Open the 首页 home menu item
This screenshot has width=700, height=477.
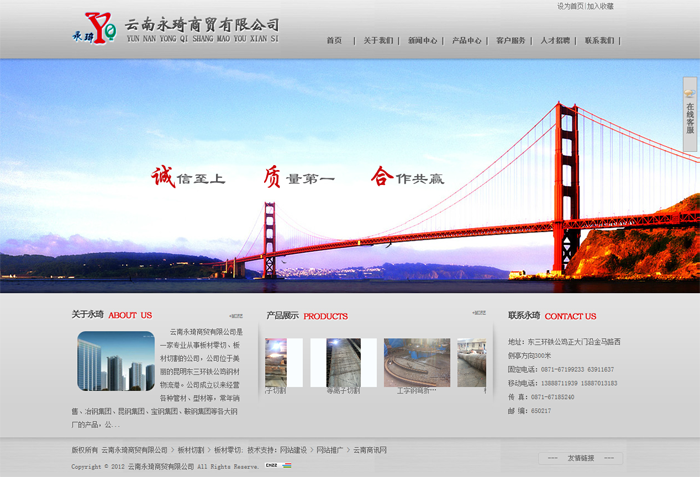point(334,41)
